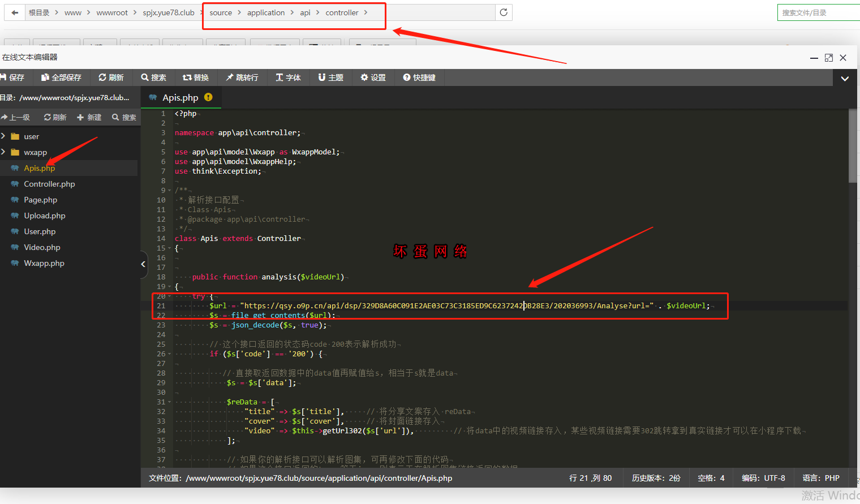
Task: Fold the function body at line 19
Action: coord(170,287)
